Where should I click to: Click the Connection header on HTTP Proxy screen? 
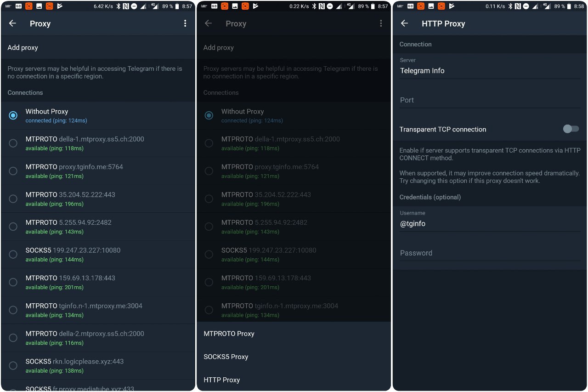point(416,44)
